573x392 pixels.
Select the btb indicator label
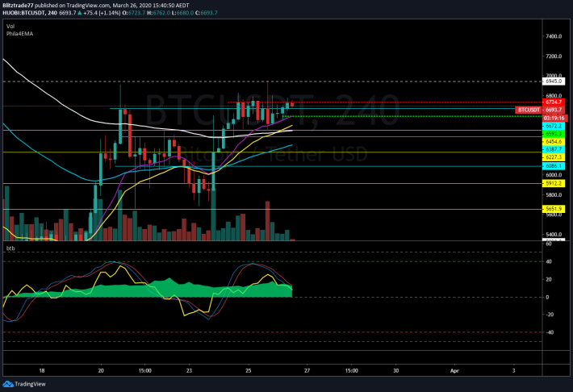click(10, 248)
